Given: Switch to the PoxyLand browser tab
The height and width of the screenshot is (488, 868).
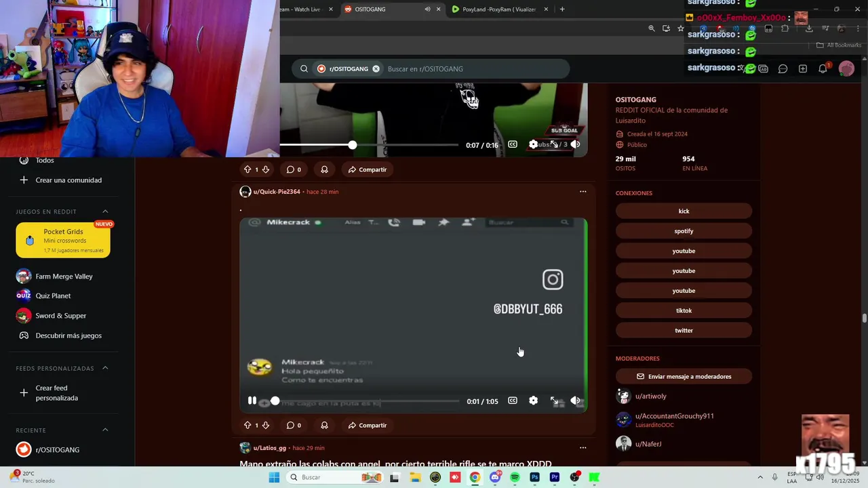Looking at the screenshot, I should 500,9.
